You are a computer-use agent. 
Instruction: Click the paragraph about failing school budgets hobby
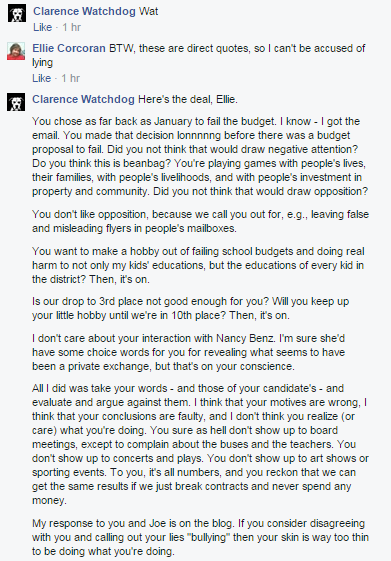[198, 265]
